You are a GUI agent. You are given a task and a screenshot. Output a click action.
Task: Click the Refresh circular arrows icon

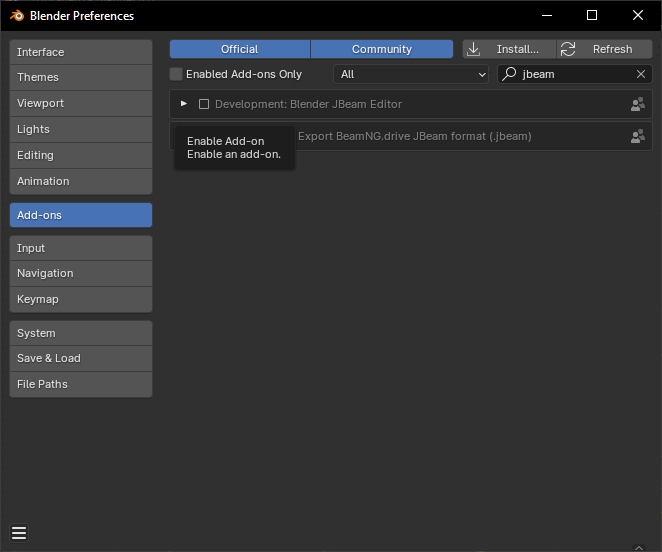(568, 49)
